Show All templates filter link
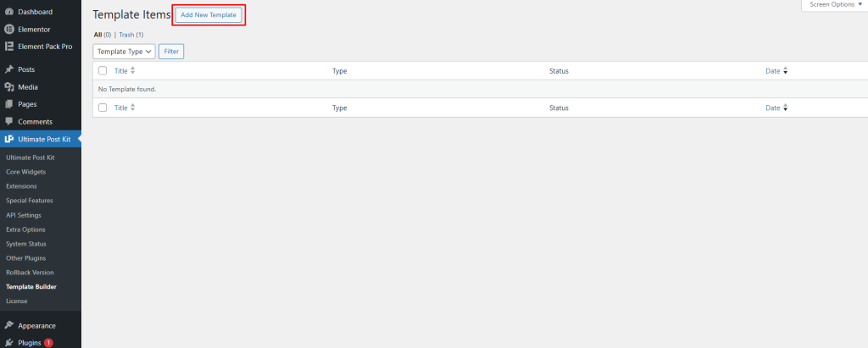868x348 pixels. coord(98,35)
